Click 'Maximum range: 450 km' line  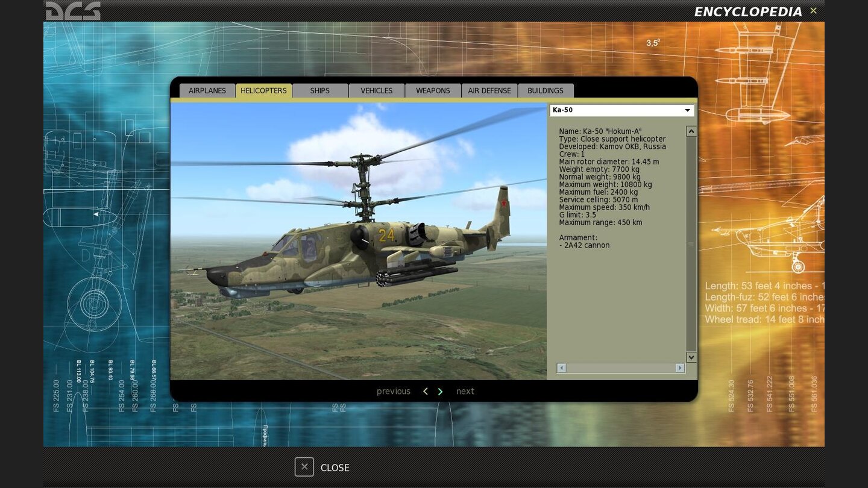[600, 223]
